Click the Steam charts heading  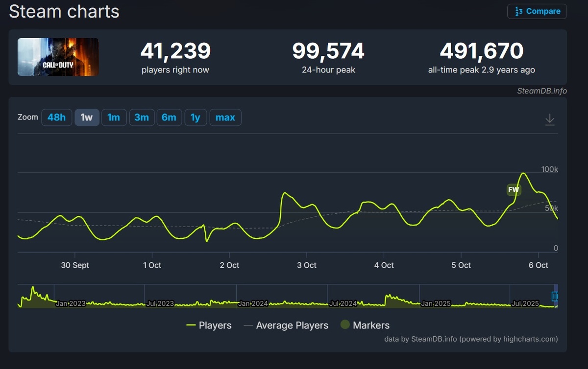[64, 11]
